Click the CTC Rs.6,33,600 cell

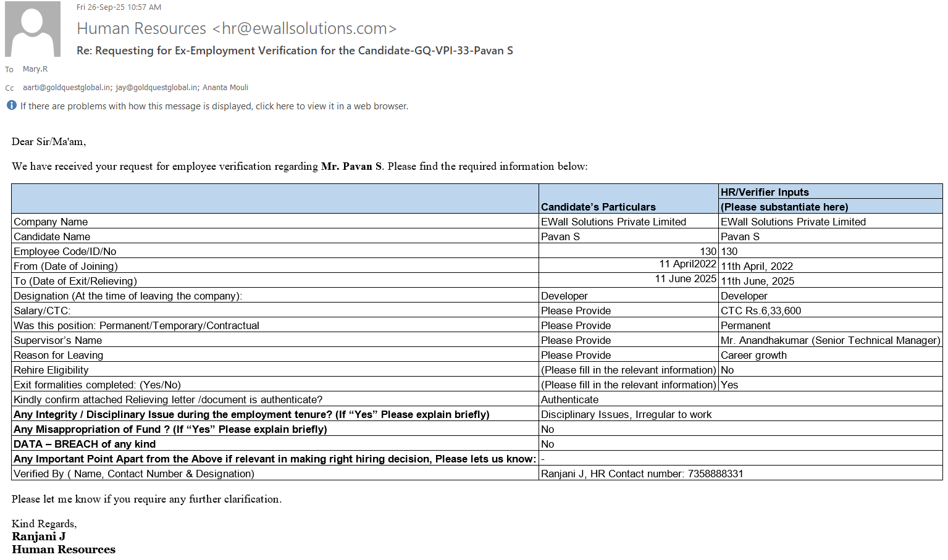[x=760, y=311]
